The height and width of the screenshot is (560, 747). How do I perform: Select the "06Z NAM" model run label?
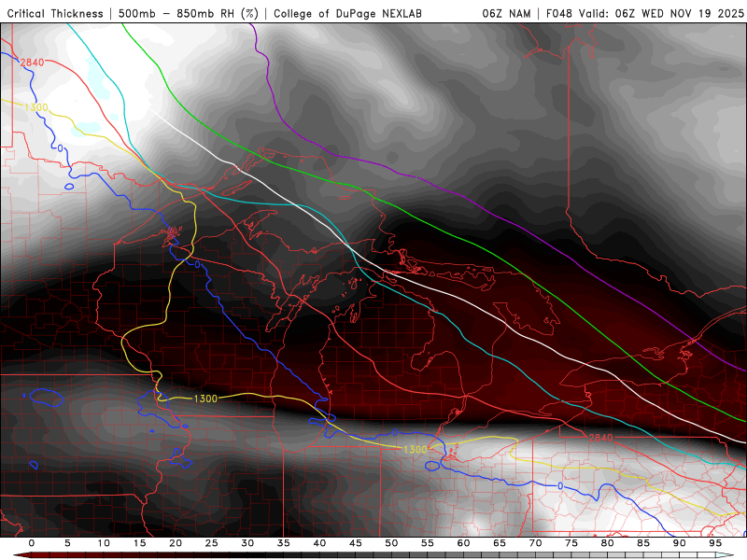coord(506,14)
